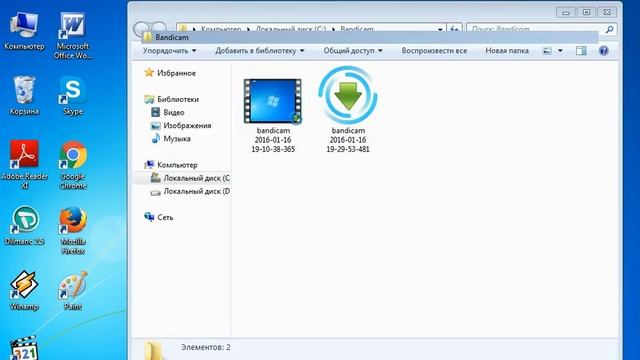Click the Back navigation button
This screenshot has width=640, height=360.
pyautogui.click(x=141, y=29)
